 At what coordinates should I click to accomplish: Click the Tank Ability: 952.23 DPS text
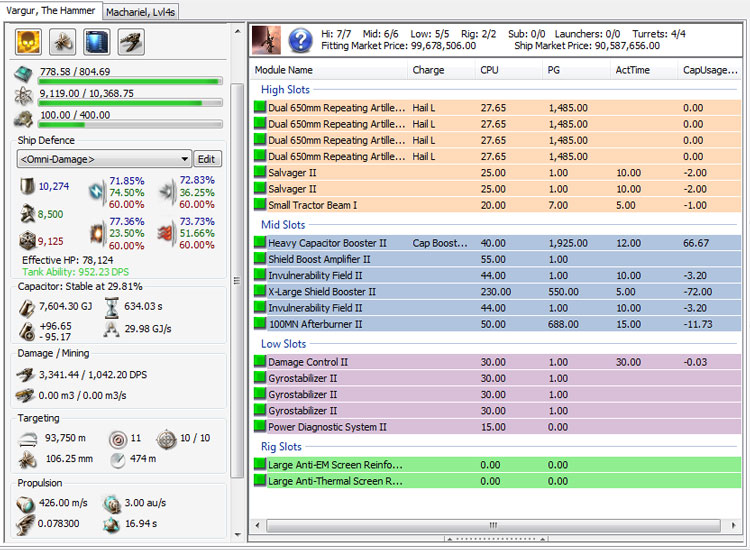[x=76, y=272]
